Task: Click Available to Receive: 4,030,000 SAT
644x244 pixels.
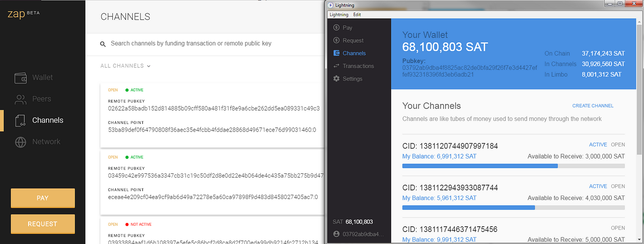Action: (576, 198)
